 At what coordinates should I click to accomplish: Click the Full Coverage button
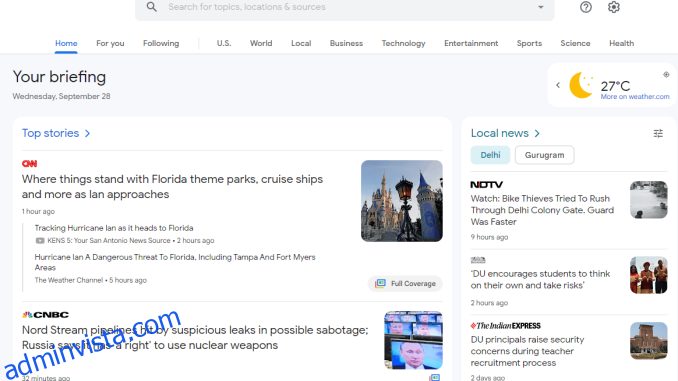(405, 284)
